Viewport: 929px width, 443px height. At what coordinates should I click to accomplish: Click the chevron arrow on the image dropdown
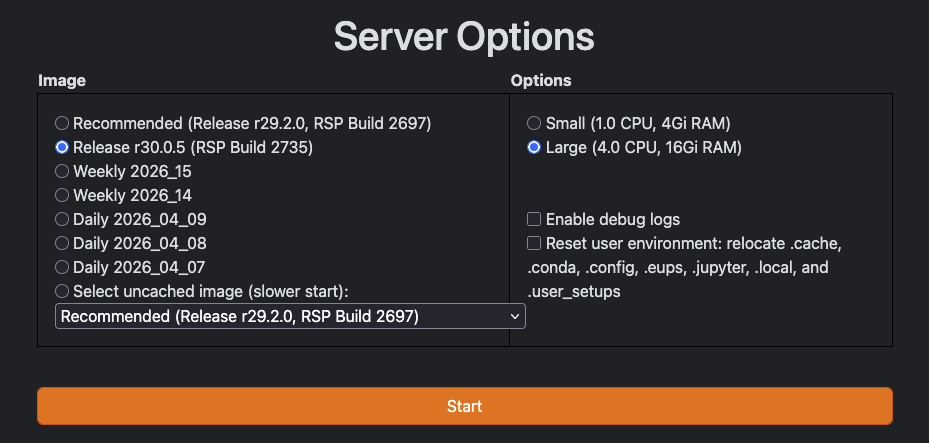(515, 316)
